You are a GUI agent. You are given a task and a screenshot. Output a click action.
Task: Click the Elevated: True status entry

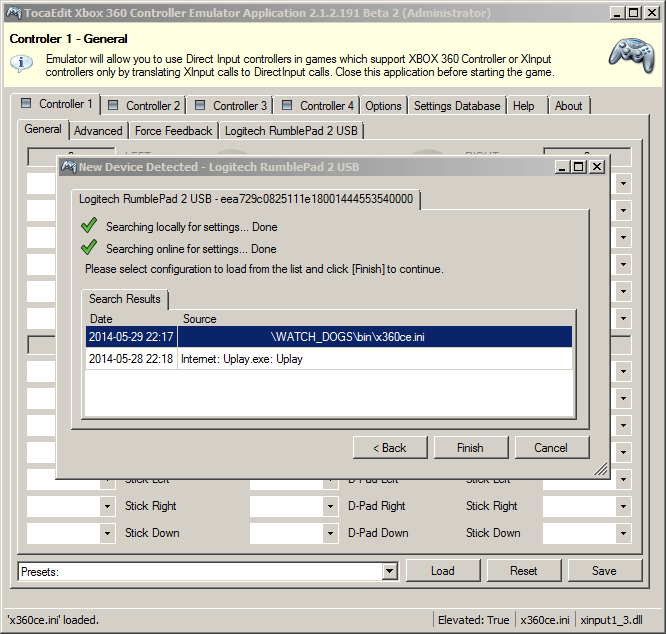(474, 620)
